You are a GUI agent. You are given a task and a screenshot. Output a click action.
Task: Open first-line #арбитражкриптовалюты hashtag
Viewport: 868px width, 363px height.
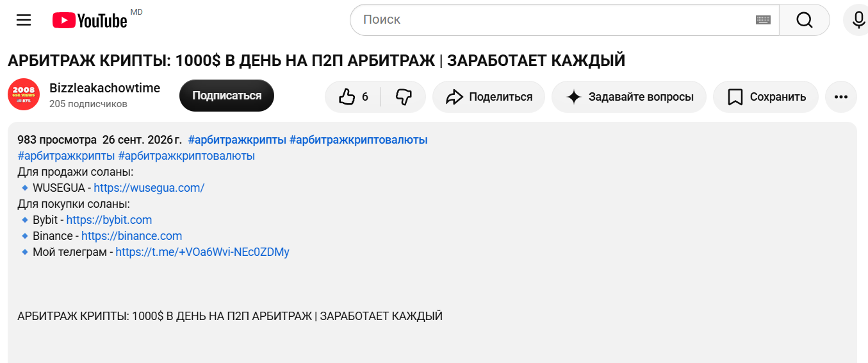click(x=359, y=140)
